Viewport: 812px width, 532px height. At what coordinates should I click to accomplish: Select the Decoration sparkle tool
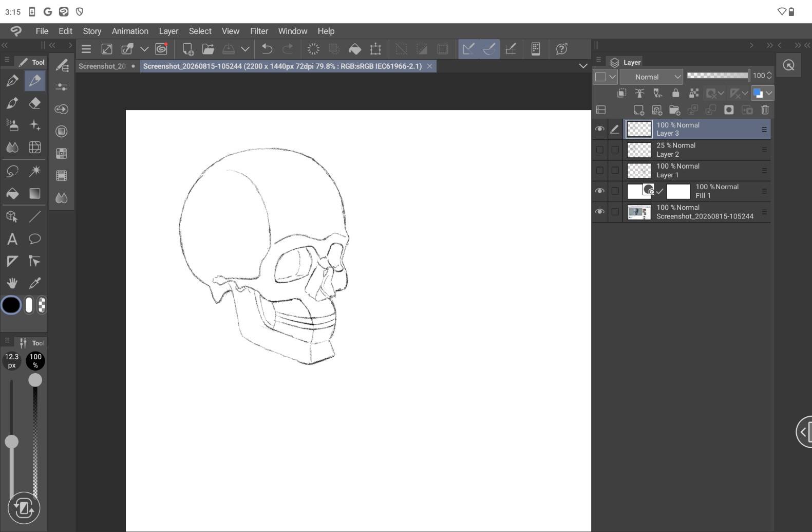35,125
